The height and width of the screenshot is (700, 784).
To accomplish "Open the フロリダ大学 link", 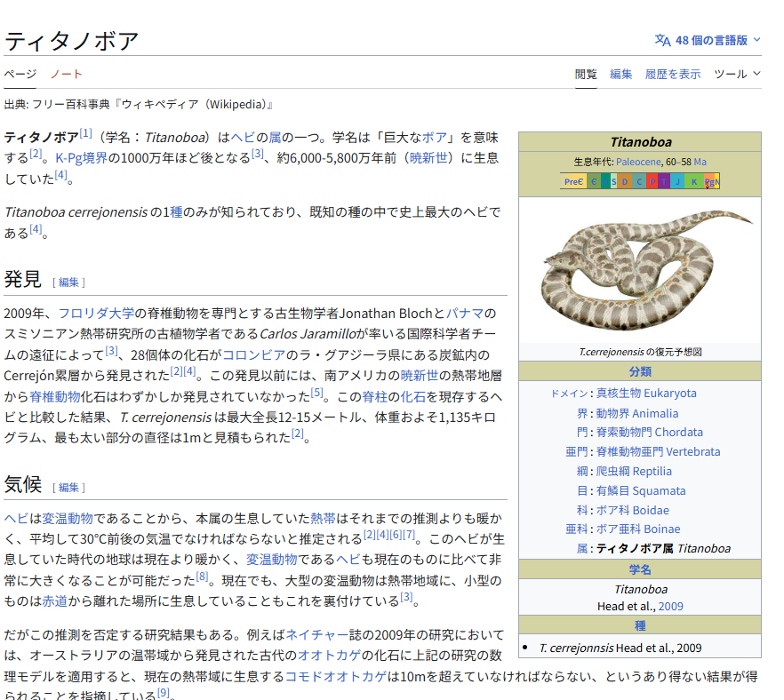I will click(96, 313).
